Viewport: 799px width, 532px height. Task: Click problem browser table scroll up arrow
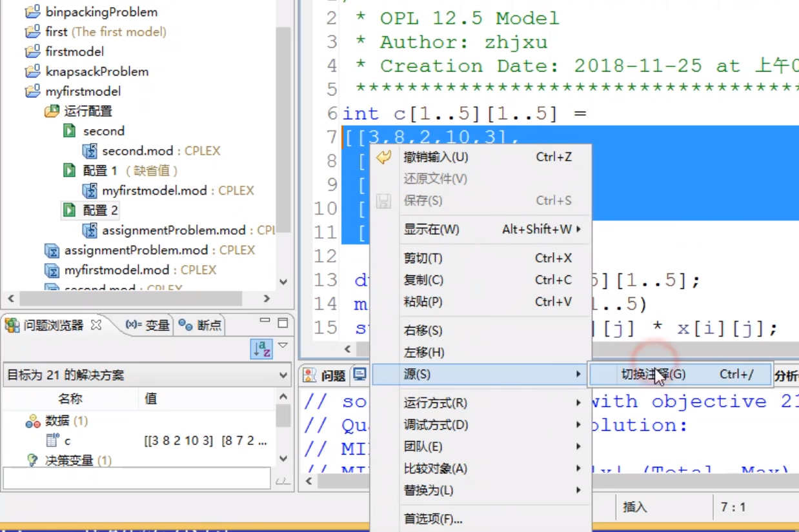coord(283,397)
